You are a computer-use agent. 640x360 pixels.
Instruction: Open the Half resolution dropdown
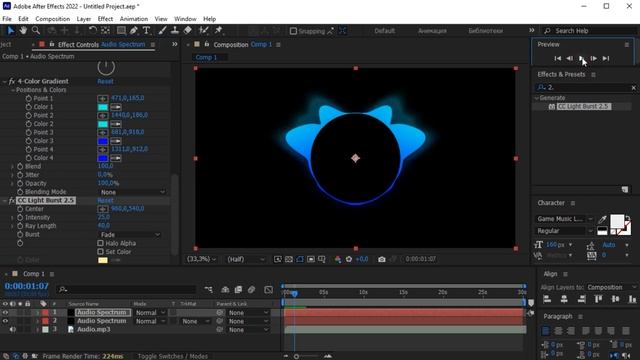246,259
